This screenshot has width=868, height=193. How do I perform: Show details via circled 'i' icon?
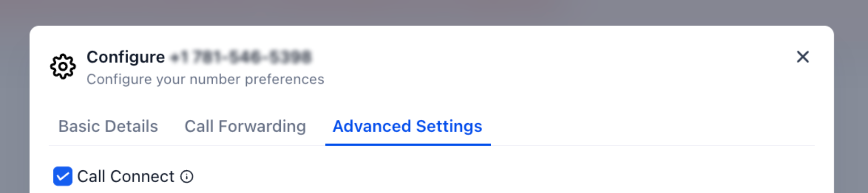coord(187,176)
